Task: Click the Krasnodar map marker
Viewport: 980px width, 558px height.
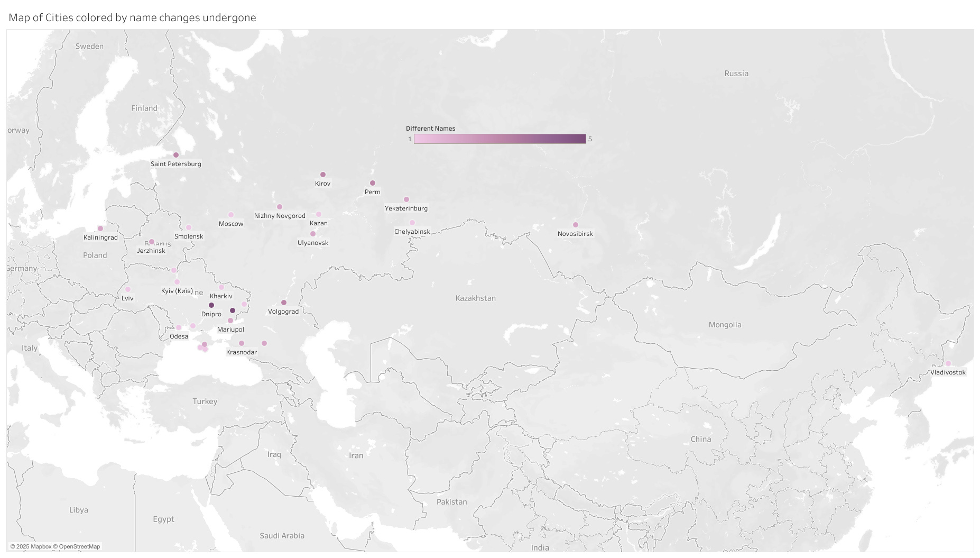Action: pyautogui.click(x=242, y=343)
